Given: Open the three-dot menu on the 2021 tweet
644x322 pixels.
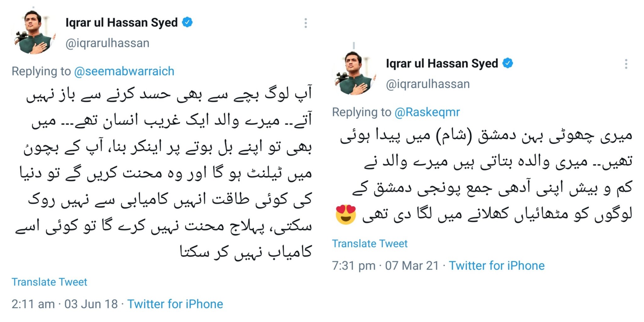Looking at the screenshot, I should pos(626,64).
